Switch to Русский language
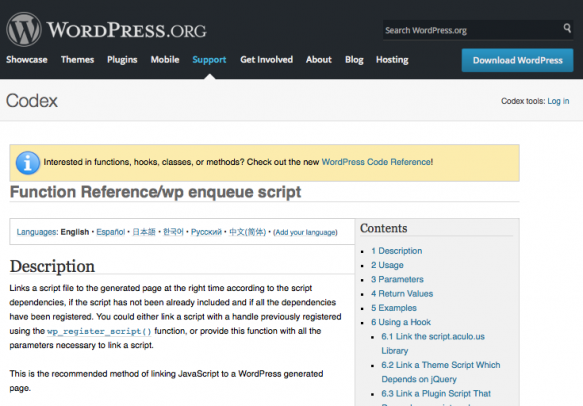 tap(206, 232)
